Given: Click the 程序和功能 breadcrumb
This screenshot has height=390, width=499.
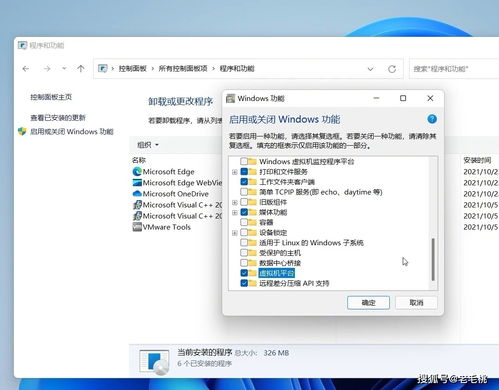Looking at the screenshot, I should [x=237, y=69].
